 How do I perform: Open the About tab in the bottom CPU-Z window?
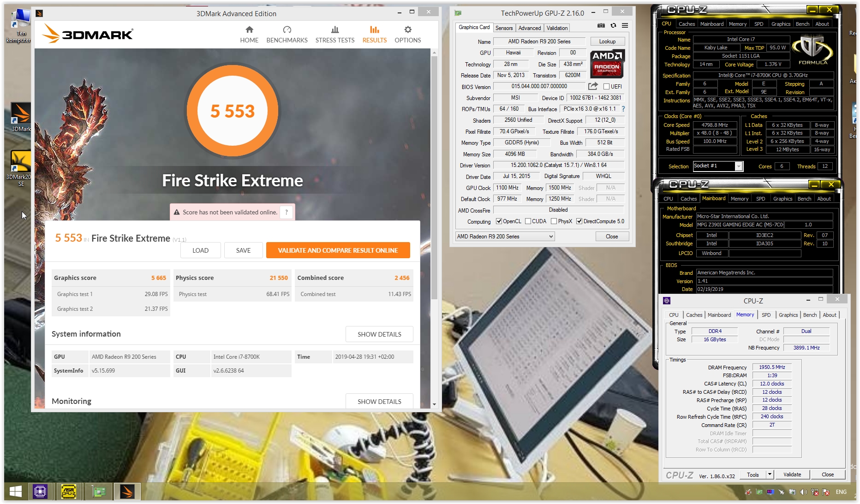pos(830,315)
